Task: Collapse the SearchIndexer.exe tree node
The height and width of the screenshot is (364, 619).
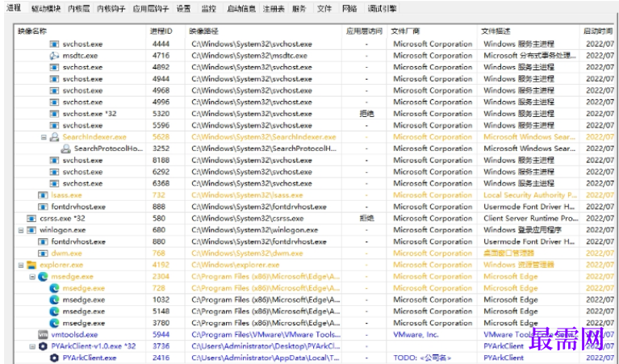Action: click(44, 137)
